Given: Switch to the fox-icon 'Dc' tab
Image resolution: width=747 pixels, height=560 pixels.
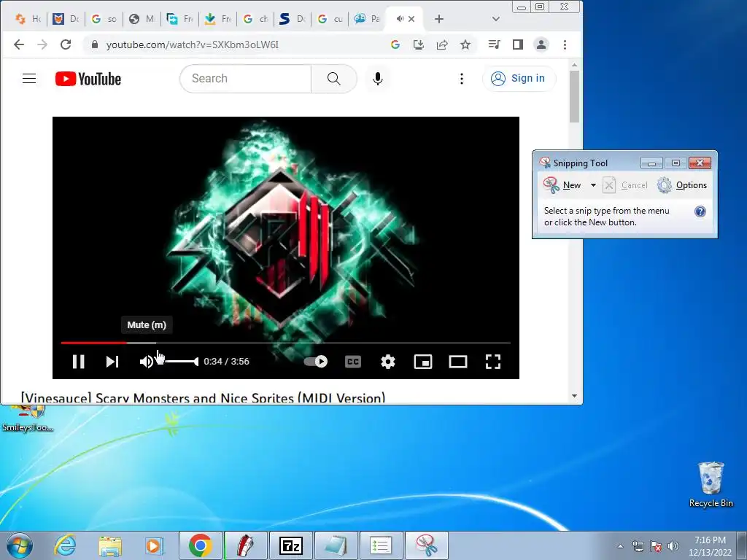Looking at the screenshot, I should coord(65,19).
